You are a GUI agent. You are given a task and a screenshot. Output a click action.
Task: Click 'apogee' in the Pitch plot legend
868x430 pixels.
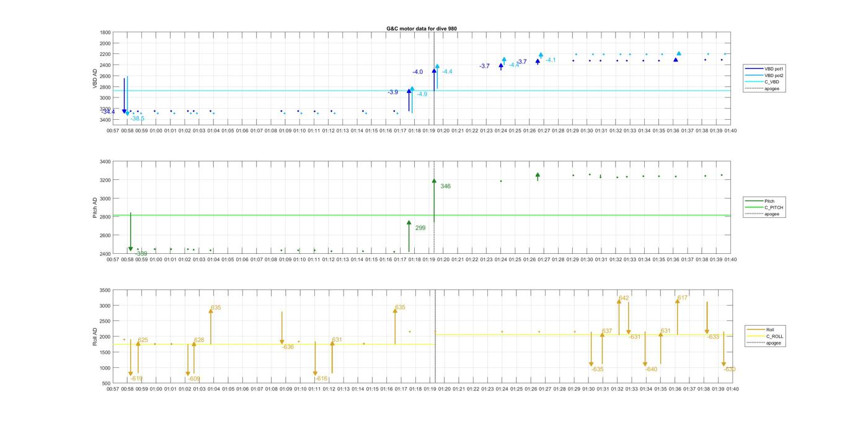click(772, 214)
